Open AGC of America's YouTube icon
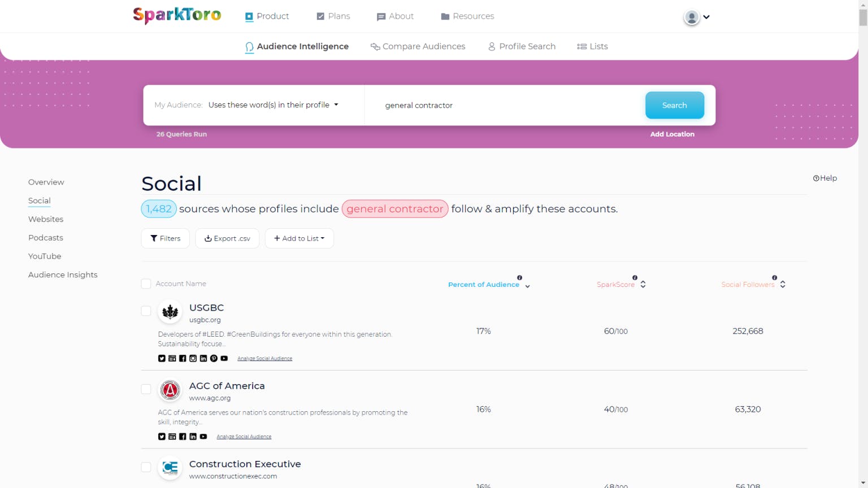 (x=203, y=437)
